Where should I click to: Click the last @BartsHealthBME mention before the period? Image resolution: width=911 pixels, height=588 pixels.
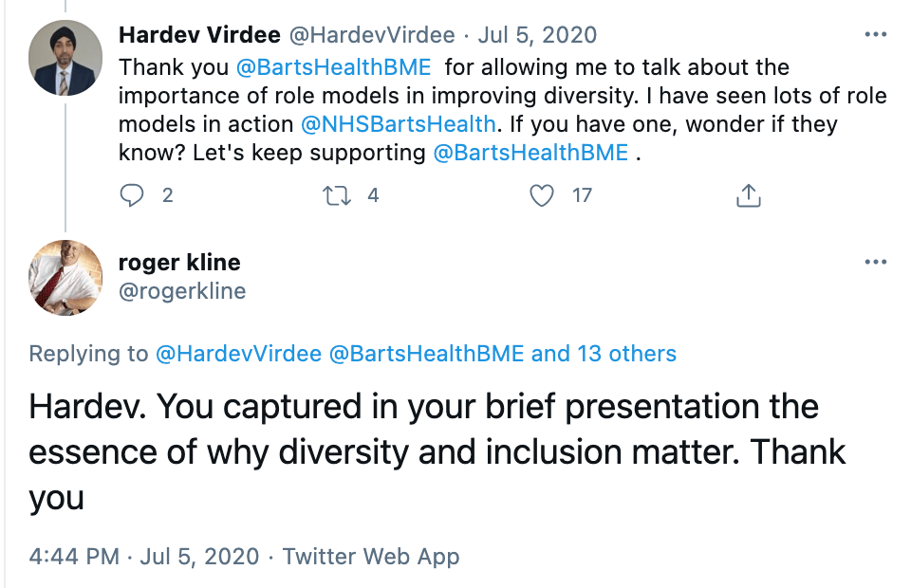point(530,152)
